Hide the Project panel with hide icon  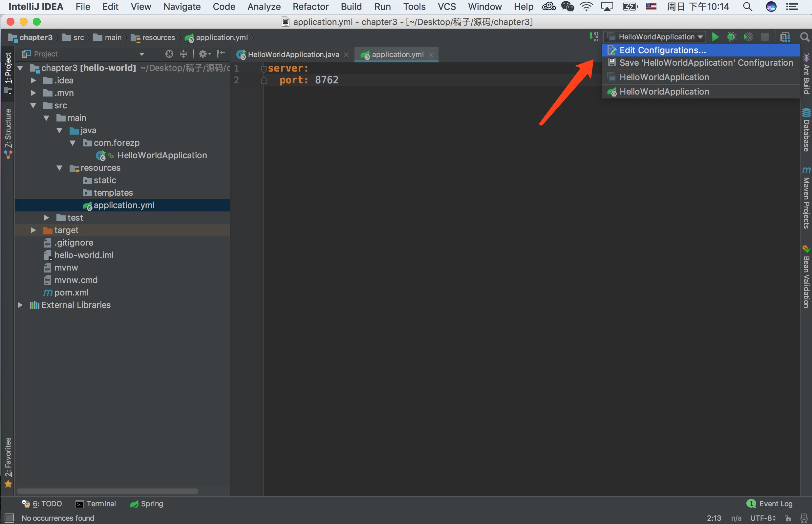(221, 54)
